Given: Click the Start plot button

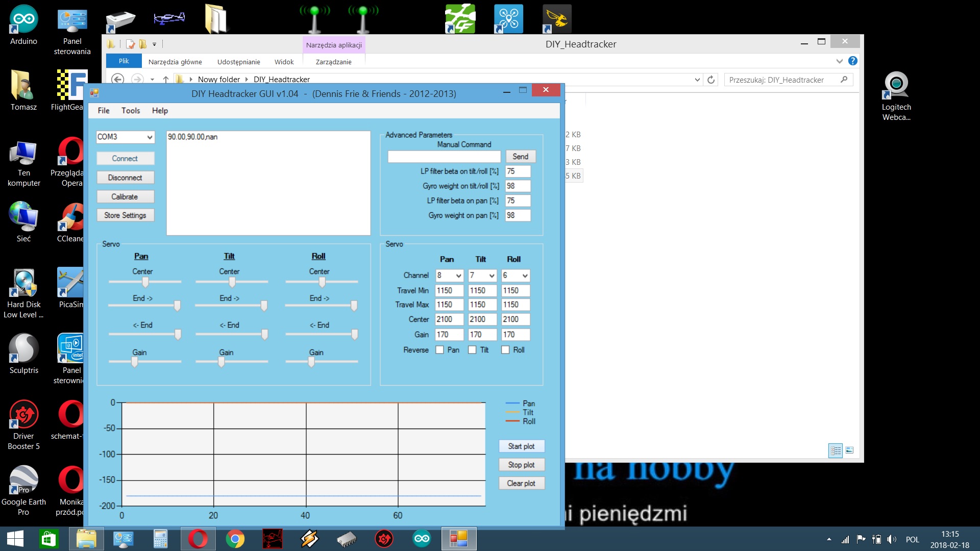Looking at the screenshot, I should 522,446.
